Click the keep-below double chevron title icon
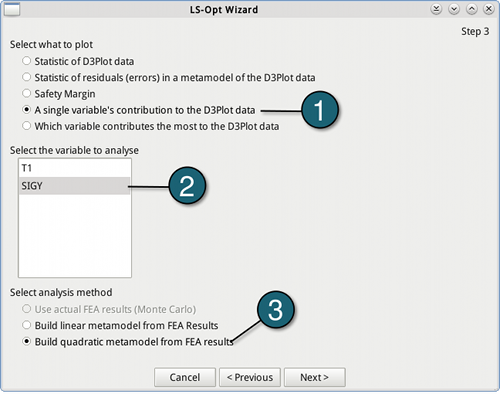This screenshot has width=500, height=394. [436, 9]
